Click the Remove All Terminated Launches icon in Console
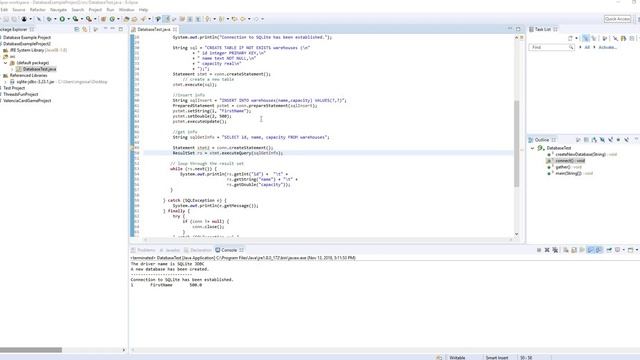 pyautogui.click(x=555, y=250)
